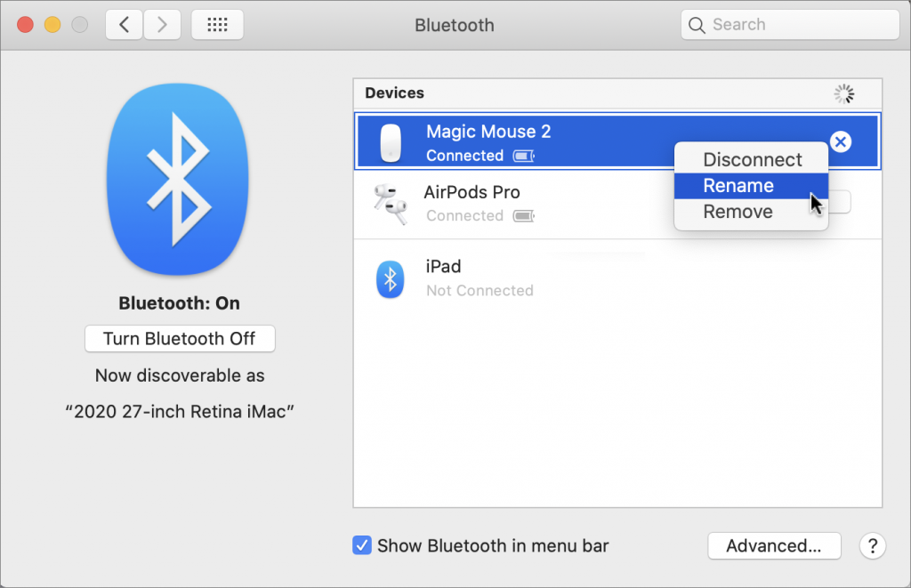911x588 pixels.
Task: Select the AirPods Pro device name
Action: click(472, 192)
